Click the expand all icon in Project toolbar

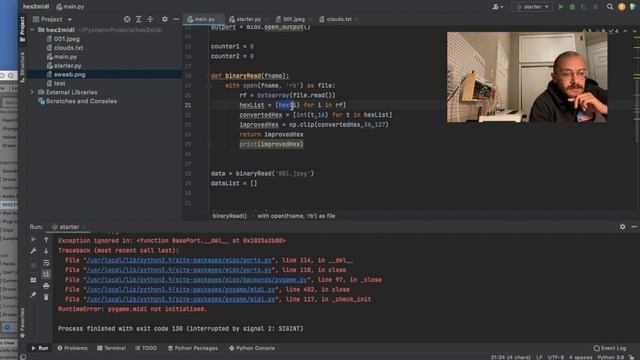click(x=139, y=19)
